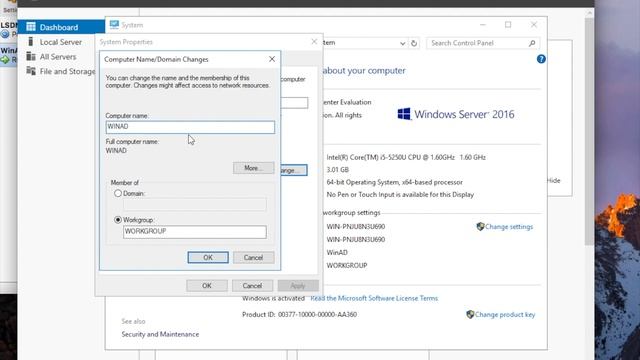Click the Windows Server 2016 logo
Image resolution: width=640 pixels, height=360 pixels.
pyautogui.click(x=456, y=114)
